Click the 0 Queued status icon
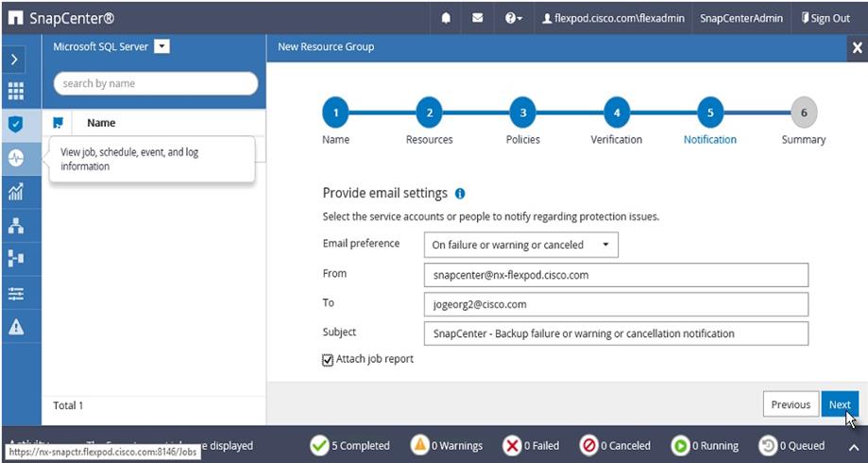This screenshot has height=463, width=868. (768, 445)
